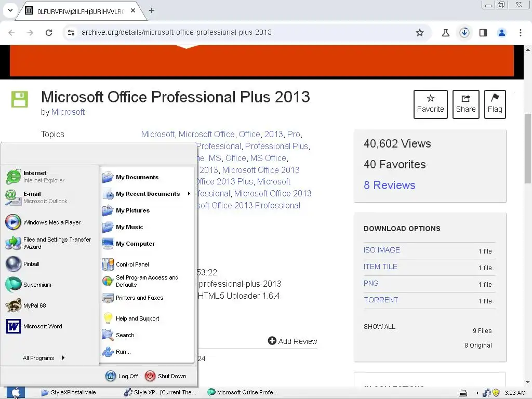Screen dimensions: 532x399
Task: Open the 8 Reviews link
Action: 390,185
